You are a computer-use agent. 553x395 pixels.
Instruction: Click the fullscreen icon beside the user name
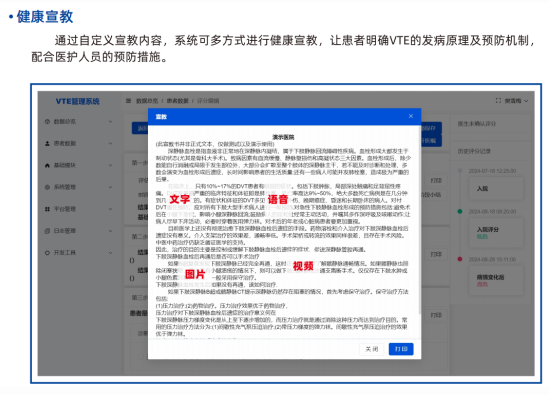(498, 101)
